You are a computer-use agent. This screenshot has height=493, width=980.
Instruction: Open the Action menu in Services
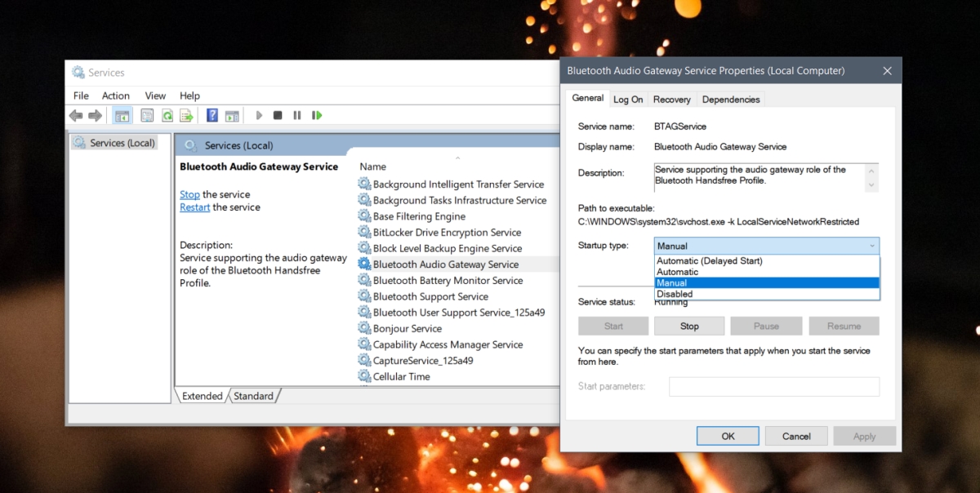tap(116, 95)
